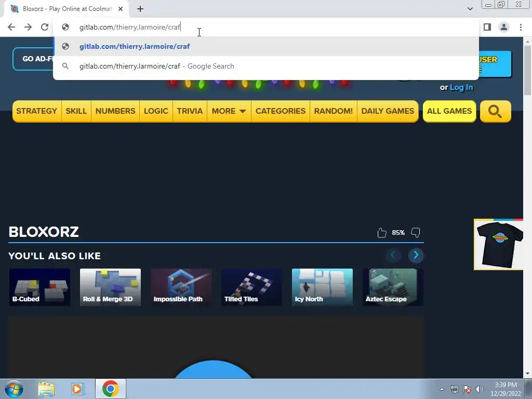Open the SKILL games category
The width and height of the screenshot is (532, 399).
pos(76,111)
